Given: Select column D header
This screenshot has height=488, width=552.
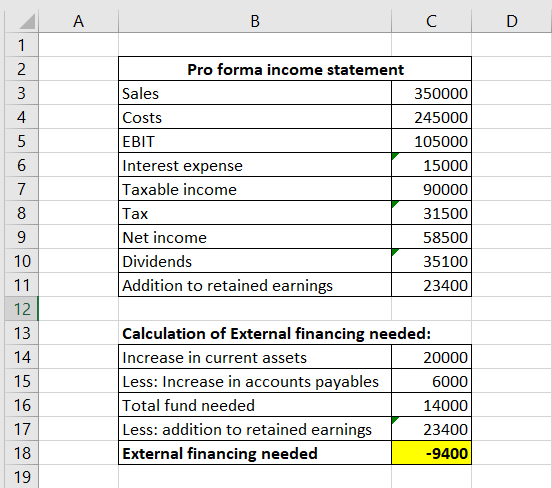Looking at the screenshot, I should click(512, 21).
